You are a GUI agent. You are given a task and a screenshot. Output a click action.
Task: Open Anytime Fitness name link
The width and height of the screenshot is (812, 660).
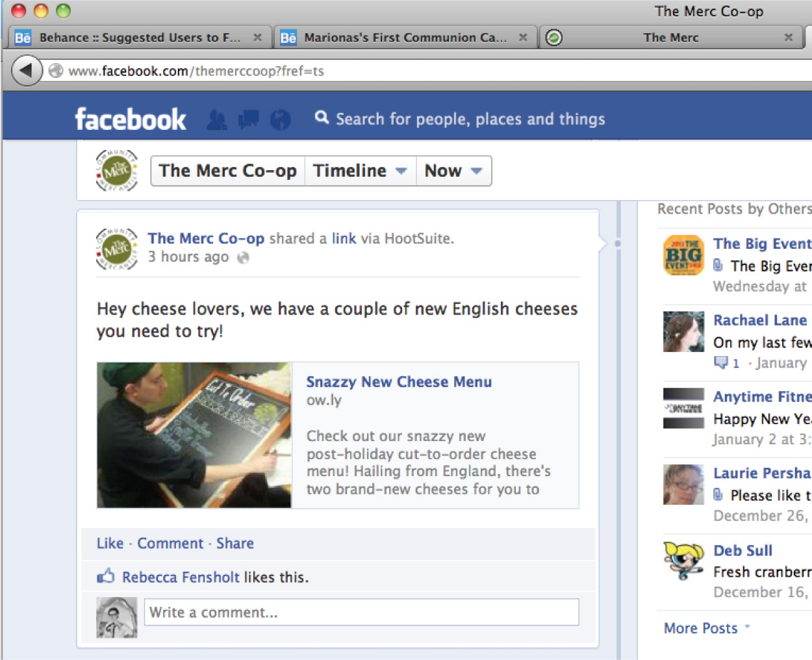763,397
